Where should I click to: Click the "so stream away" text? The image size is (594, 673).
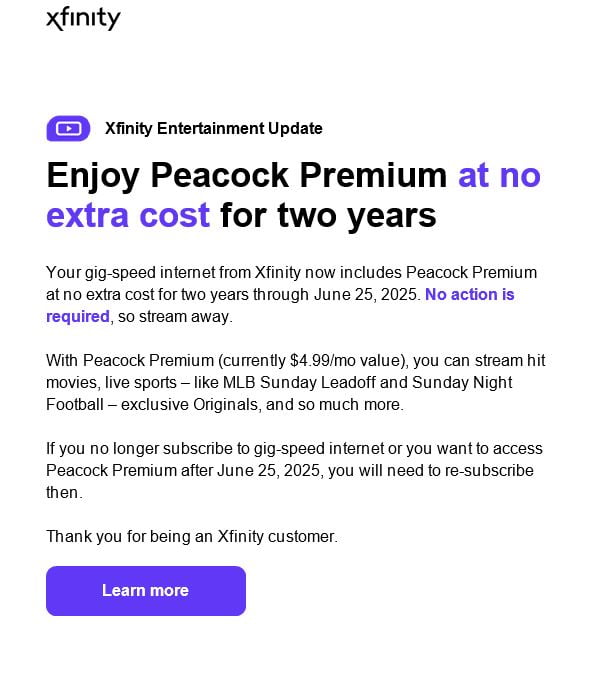pyautogui.click(x=175, y=317)
